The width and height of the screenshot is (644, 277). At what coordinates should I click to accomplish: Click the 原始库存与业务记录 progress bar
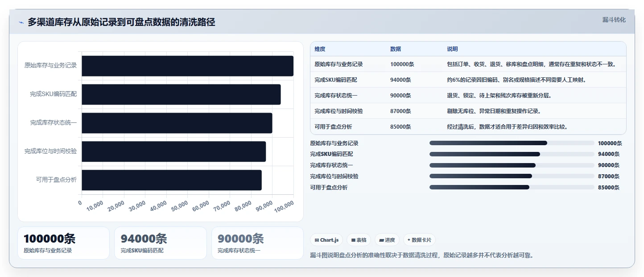pos(512,143)
